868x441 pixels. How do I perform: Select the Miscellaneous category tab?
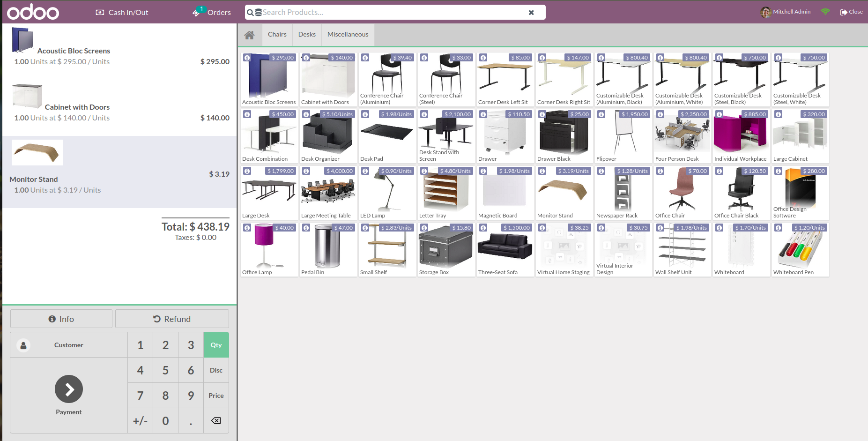pos(348,35)
